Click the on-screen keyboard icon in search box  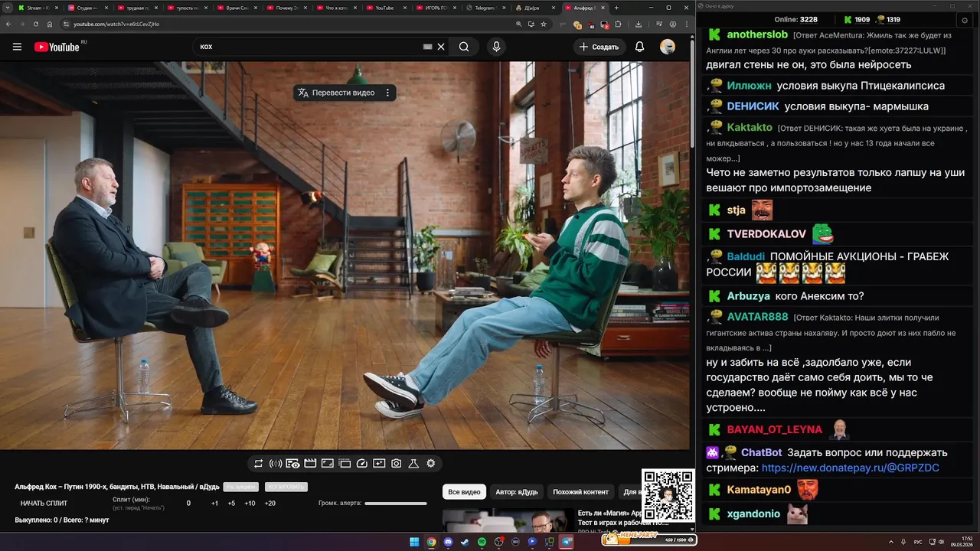coord(428,47)
